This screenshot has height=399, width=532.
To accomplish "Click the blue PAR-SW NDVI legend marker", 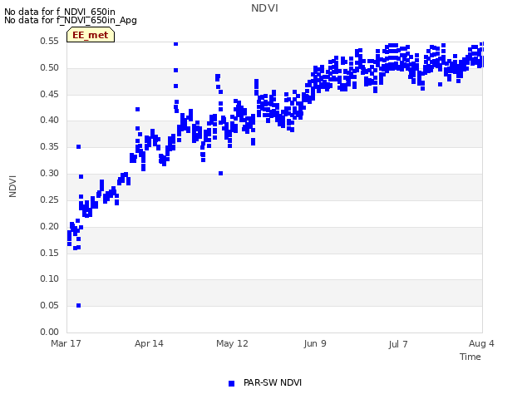I will point(231,383).
